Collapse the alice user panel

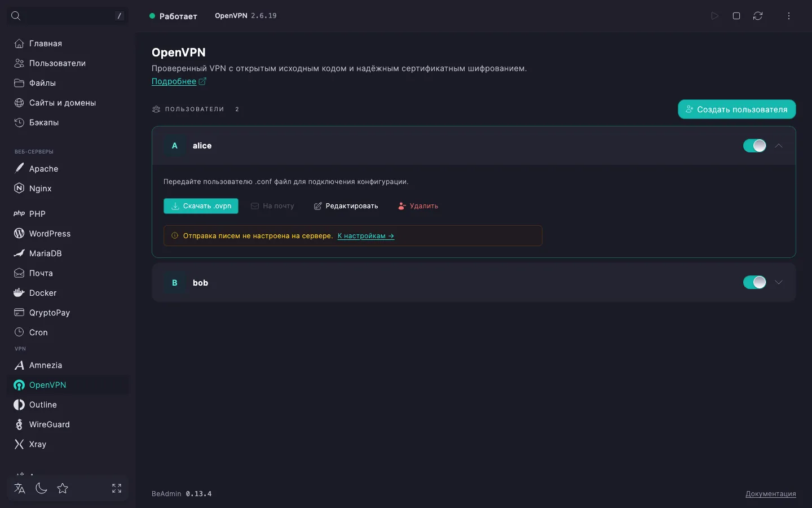[x=779, y=146]
